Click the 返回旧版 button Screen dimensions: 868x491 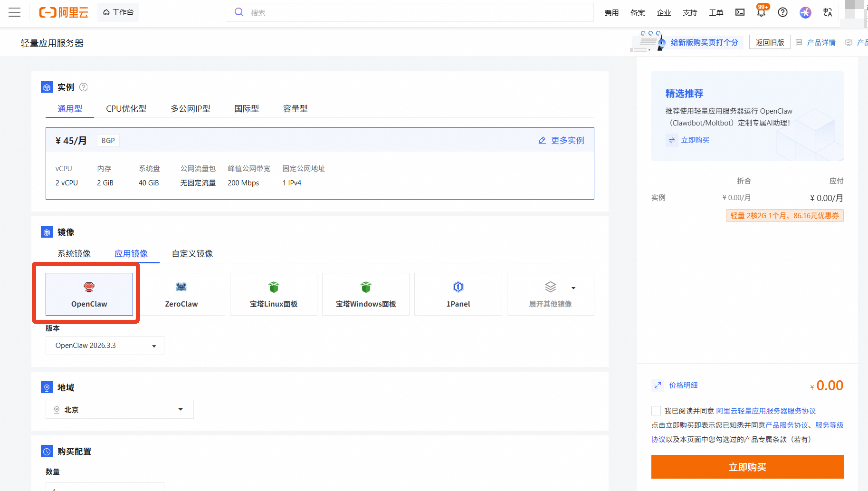tap(770, 42)
